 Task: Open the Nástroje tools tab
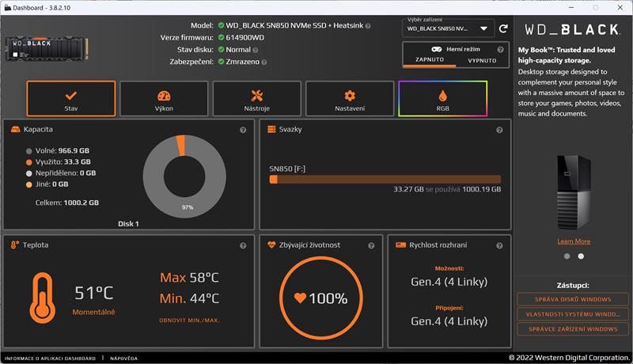click(x=256, y=99)
